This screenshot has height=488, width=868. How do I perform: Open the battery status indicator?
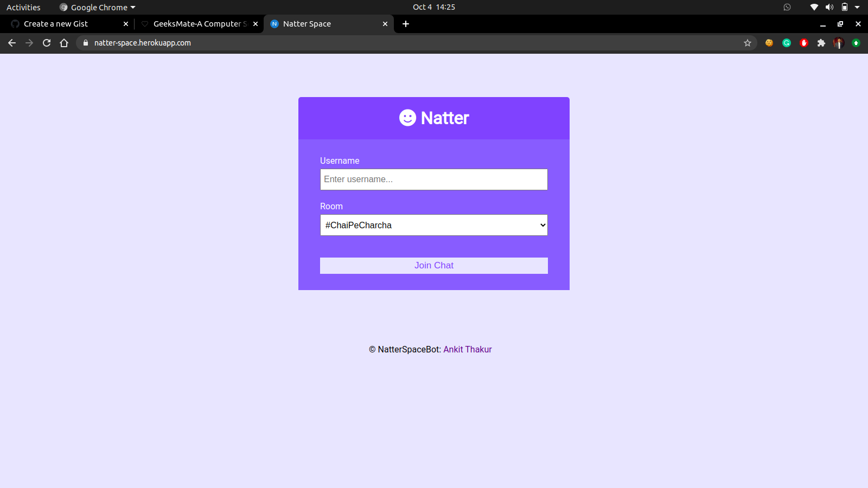[845, 7]
